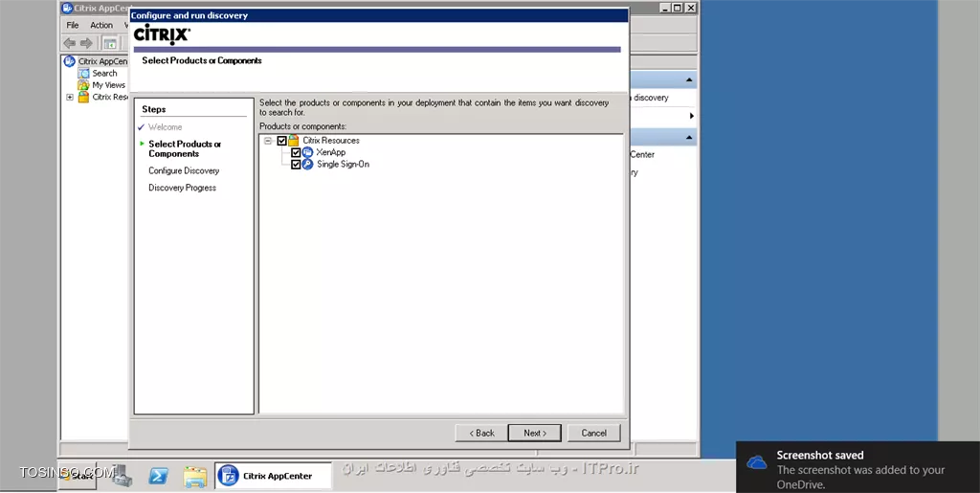Collapse the Citrix Resources node in wizard

tap(268, 141)
